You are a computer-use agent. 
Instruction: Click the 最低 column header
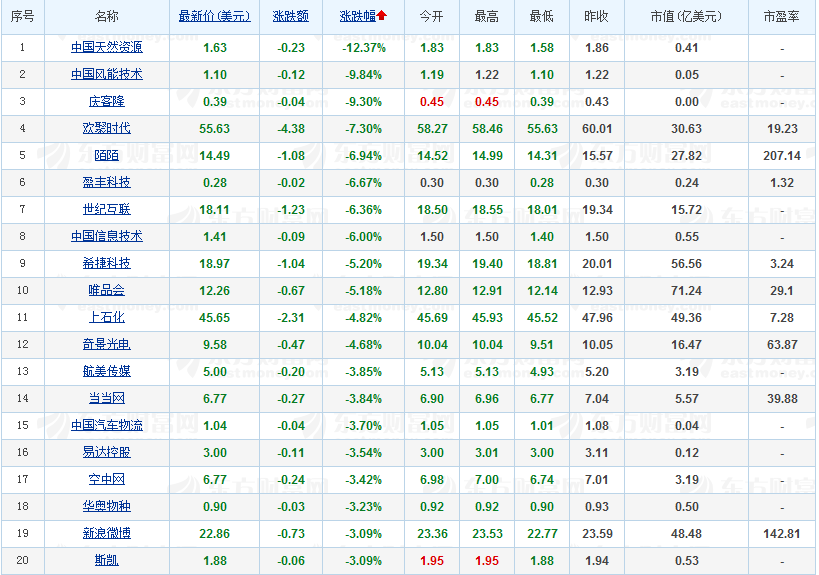click(x=542, y=17)
